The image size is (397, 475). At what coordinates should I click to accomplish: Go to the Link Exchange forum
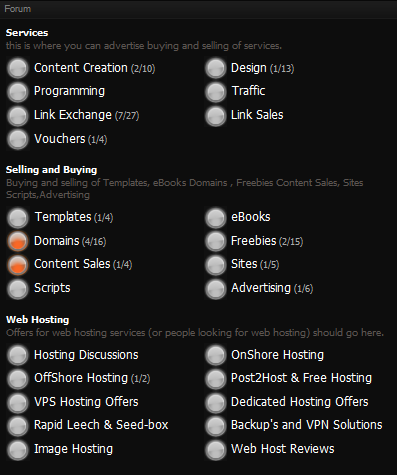pos(73,115)
